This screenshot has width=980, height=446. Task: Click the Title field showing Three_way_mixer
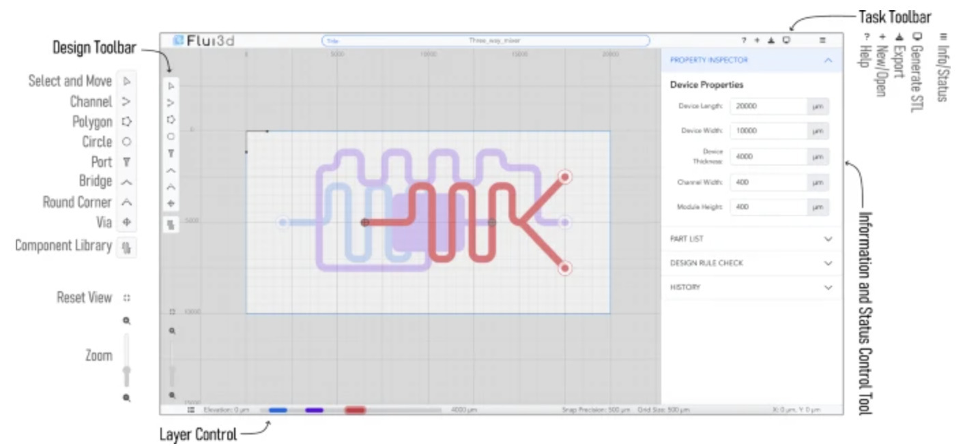485,40
